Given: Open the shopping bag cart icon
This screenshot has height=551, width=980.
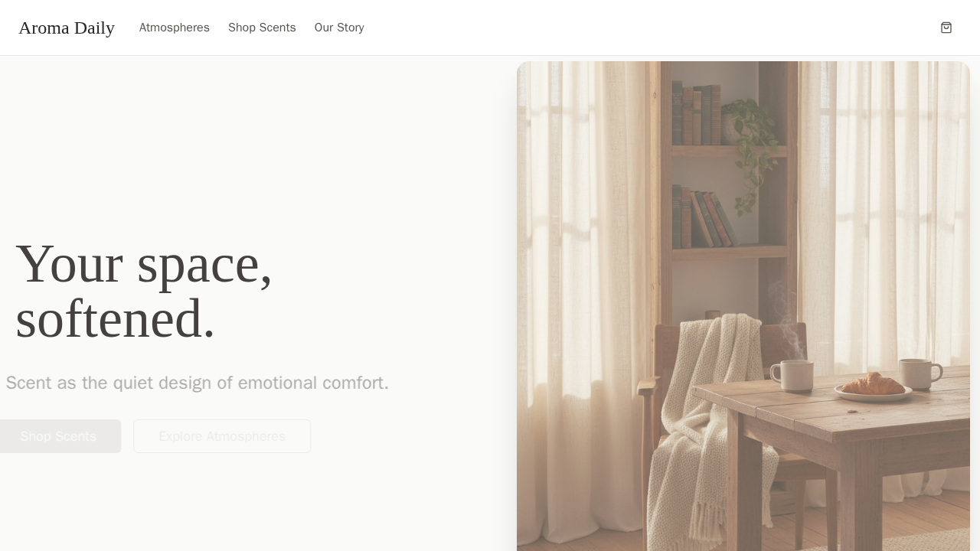Looking at the screenshot, I should tap(946, 28).
